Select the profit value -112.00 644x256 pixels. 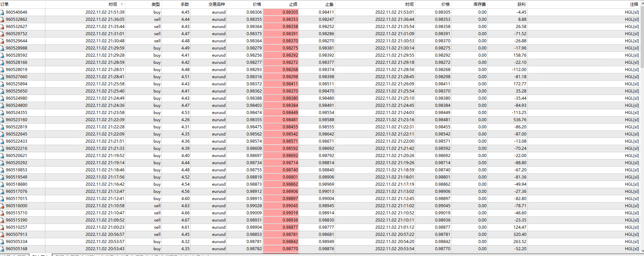(x=519, y=70)
